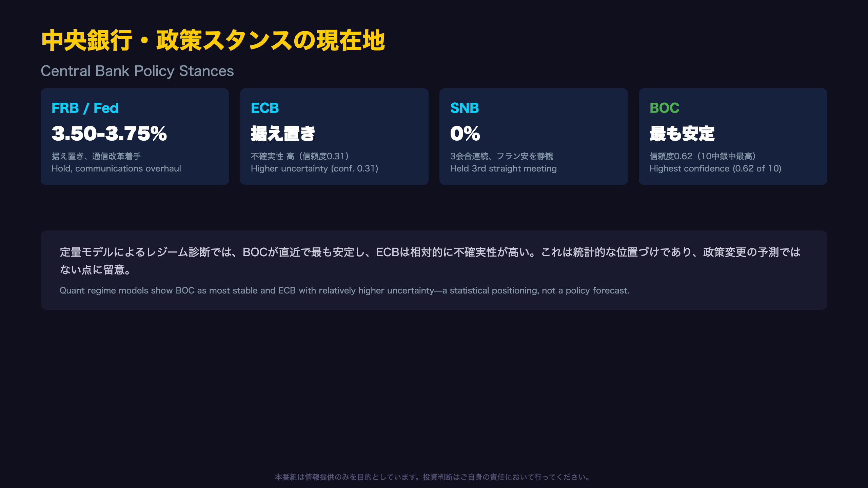Click the title 中央銀行・政策スタンスの現在地
868x488 pixels.
(x=213, y=41)
